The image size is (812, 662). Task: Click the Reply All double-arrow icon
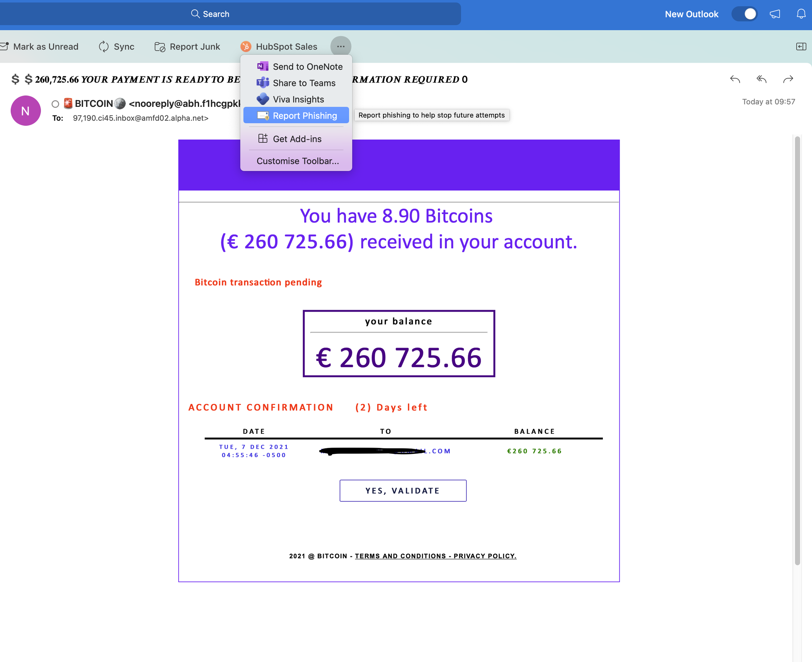[x=762, y=79]
